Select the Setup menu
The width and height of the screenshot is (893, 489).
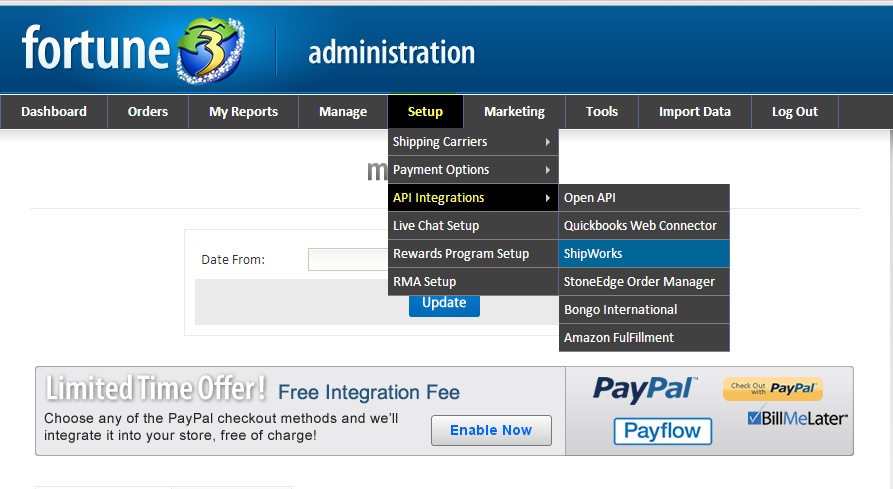coord(425,112)
